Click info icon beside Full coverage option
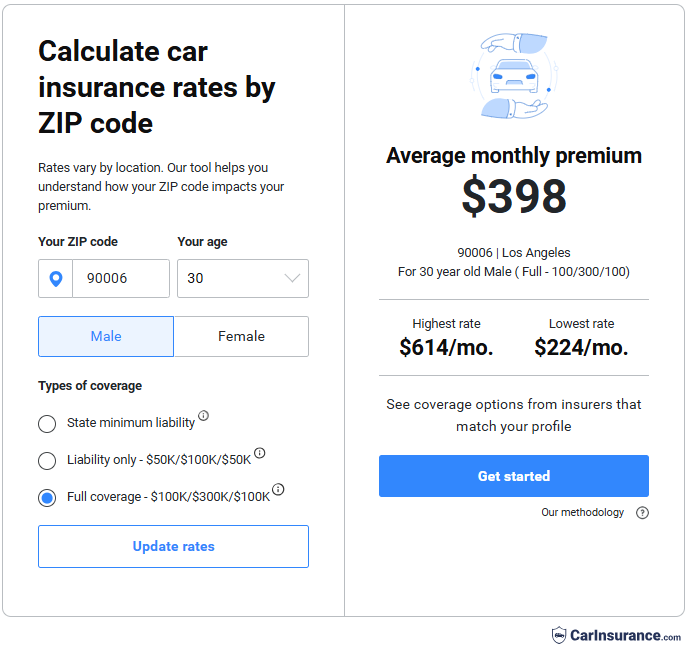Image resolution: width=691 pixels, height=647 pixels. pos(278,489)
